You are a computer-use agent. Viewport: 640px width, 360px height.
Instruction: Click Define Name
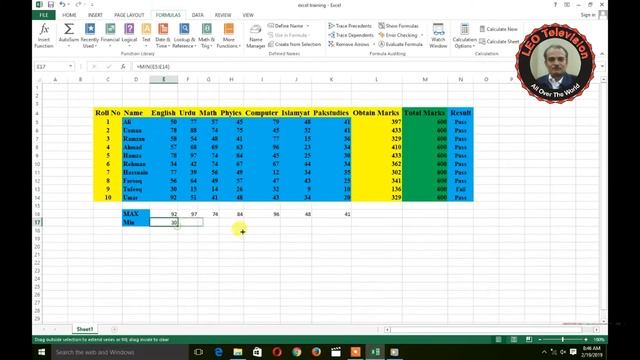pos(285,26)
